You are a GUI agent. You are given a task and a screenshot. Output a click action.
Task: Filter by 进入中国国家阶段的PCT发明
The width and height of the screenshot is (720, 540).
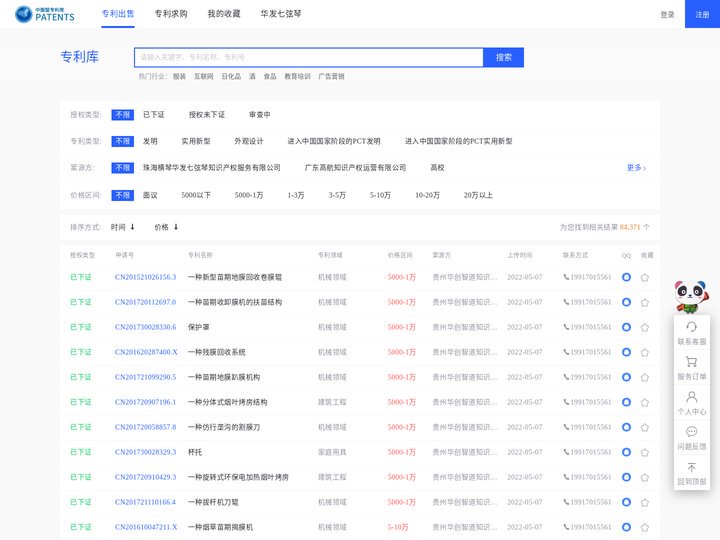(x=334, y=141)
